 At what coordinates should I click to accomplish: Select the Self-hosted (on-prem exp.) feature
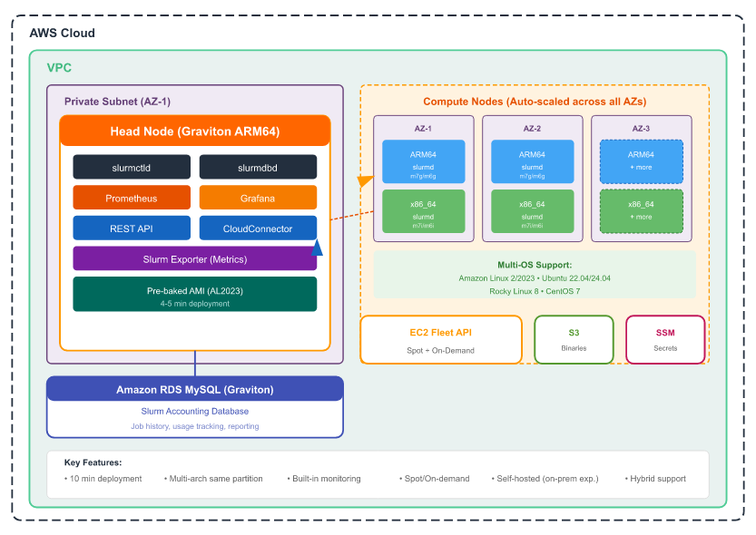tap(545, 479)
